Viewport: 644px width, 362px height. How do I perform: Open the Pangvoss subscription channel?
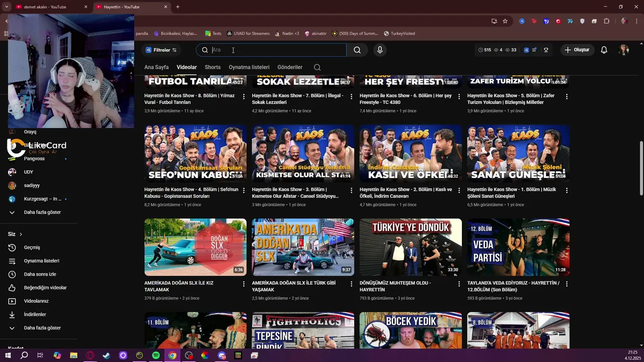(x=34, y=158)
